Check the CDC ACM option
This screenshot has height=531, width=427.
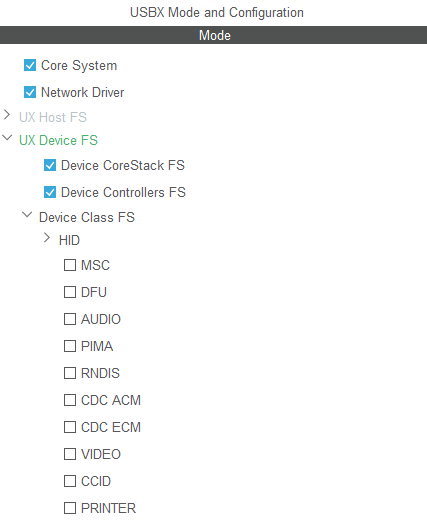pyautogui.click(x=70, y=400)
